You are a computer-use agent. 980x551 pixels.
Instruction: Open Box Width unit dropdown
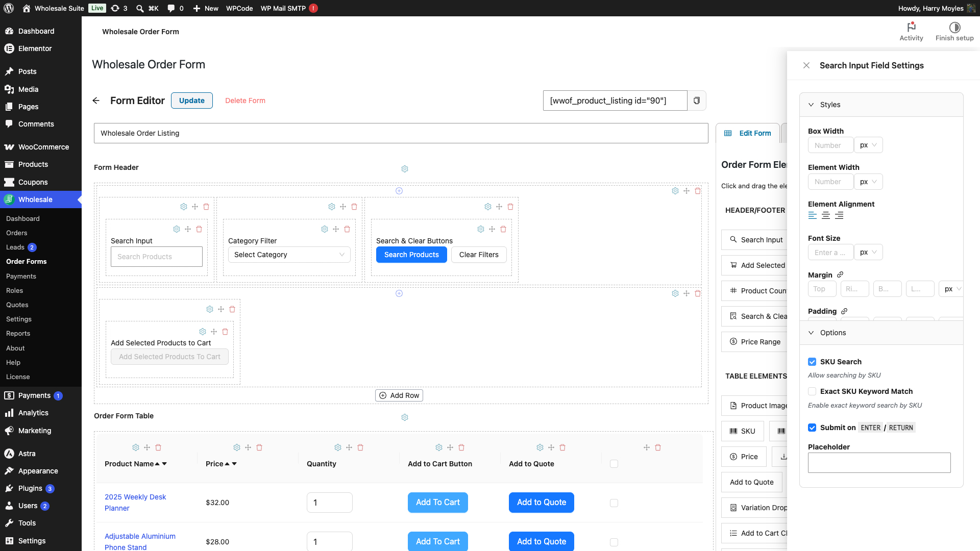[x=868, y=145]
